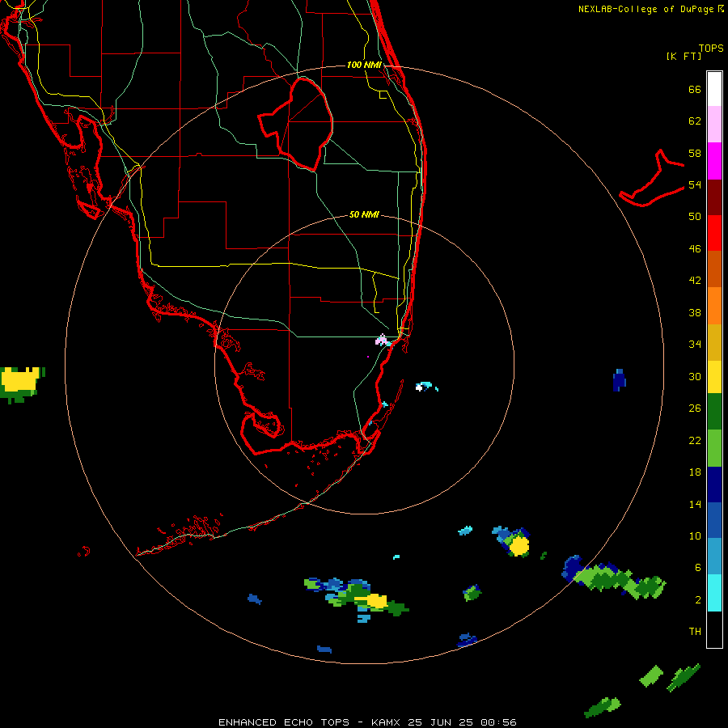The height and width of the screenshot is (728, 728).
Task: Click the "30" scale value
Action: pyautogui.click(x=695, y=376)
